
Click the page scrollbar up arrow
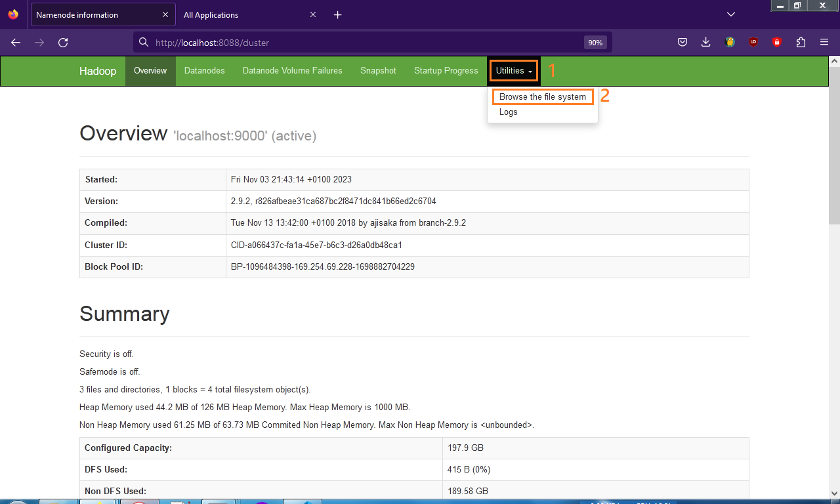(834, 62)
